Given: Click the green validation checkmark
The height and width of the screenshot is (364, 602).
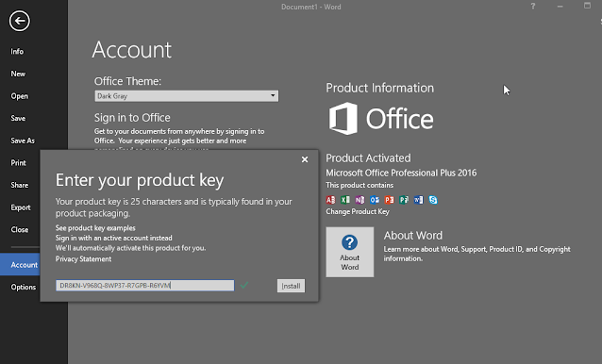Looking at the screenshot, I should coord(244,285).
